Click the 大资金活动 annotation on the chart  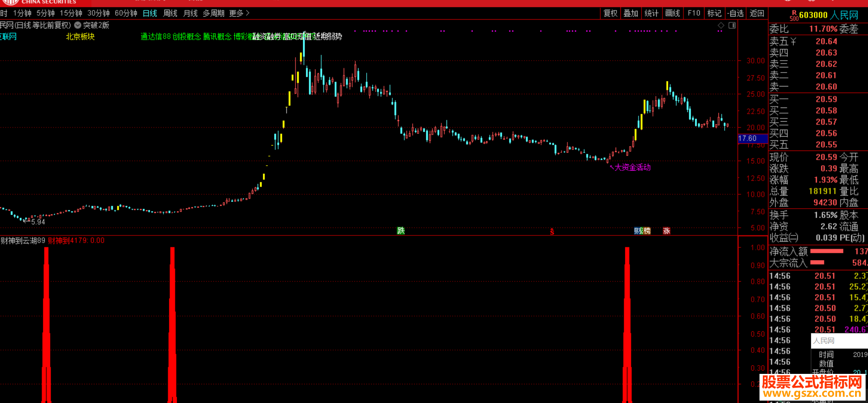pos(632,167)
